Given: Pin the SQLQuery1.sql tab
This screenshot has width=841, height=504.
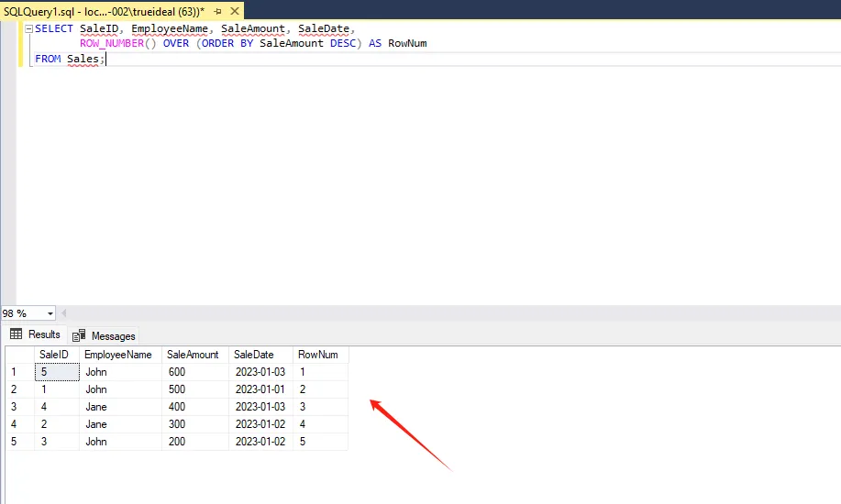Looking at the screenshot, I should (217, 11).
